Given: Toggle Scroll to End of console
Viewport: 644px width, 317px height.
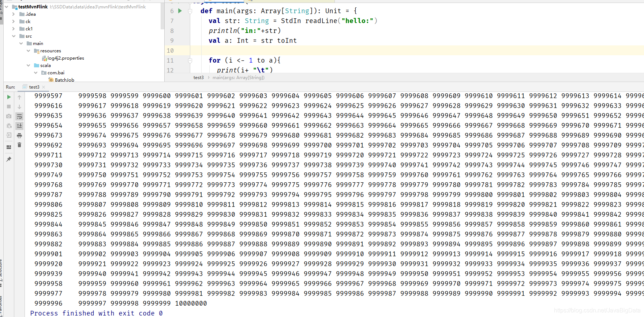Looking at the screenshot, I should click(19, 126).
